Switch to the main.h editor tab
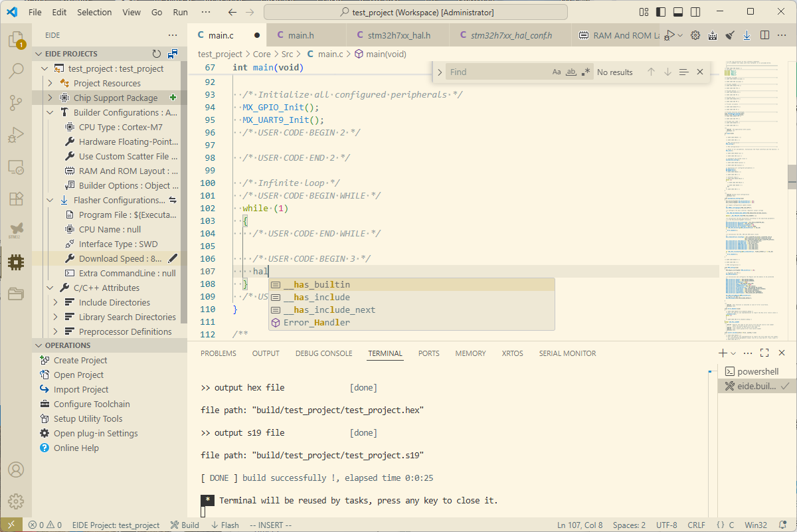This screenshot has height=532, width=797. click(306, 35)
